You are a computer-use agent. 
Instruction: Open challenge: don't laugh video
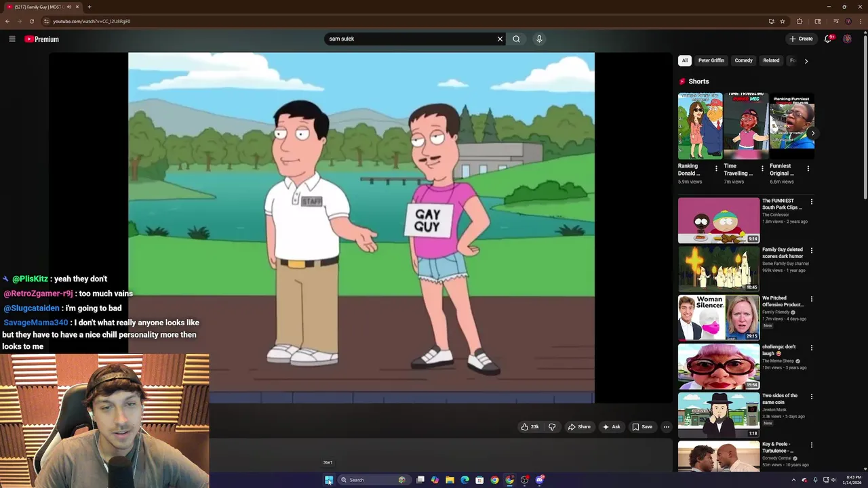click(x=719, y=367)
